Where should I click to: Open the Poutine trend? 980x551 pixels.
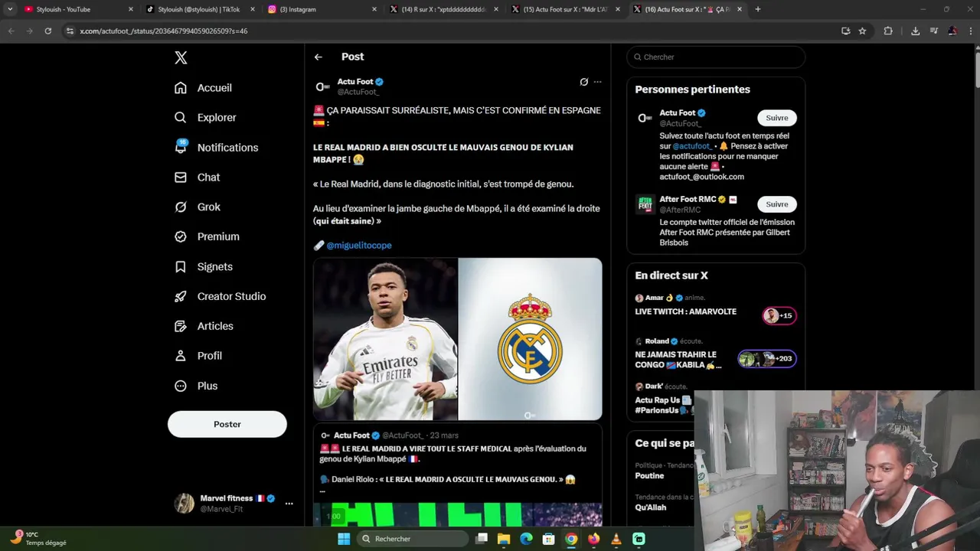(649, 476)
